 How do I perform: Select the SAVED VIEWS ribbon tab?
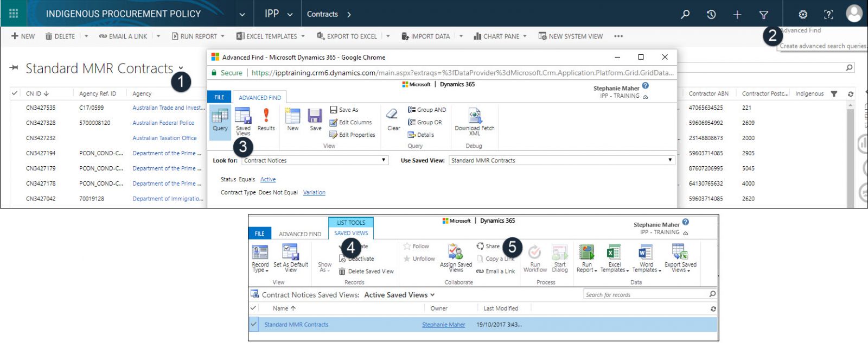(x=351, y=233)
